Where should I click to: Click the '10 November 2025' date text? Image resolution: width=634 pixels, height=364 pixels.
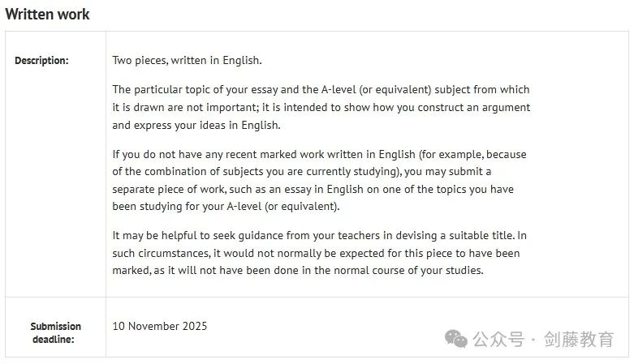[160, 326]
